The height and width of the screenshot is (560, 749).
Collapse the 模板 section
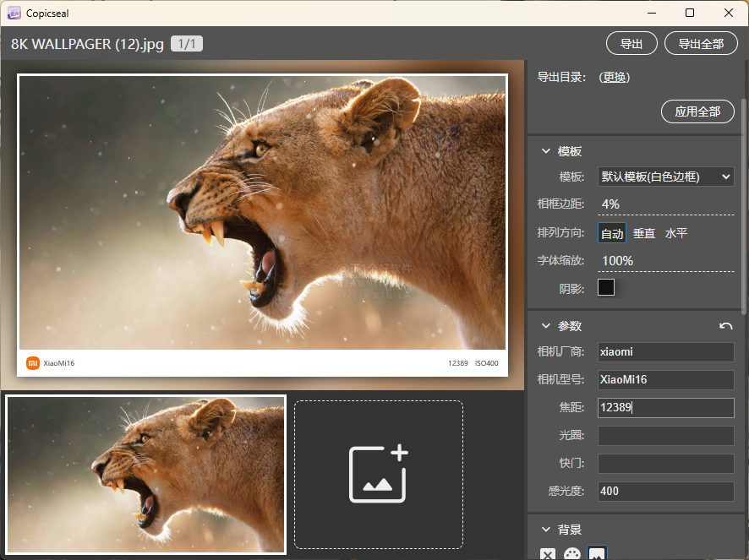546,151
